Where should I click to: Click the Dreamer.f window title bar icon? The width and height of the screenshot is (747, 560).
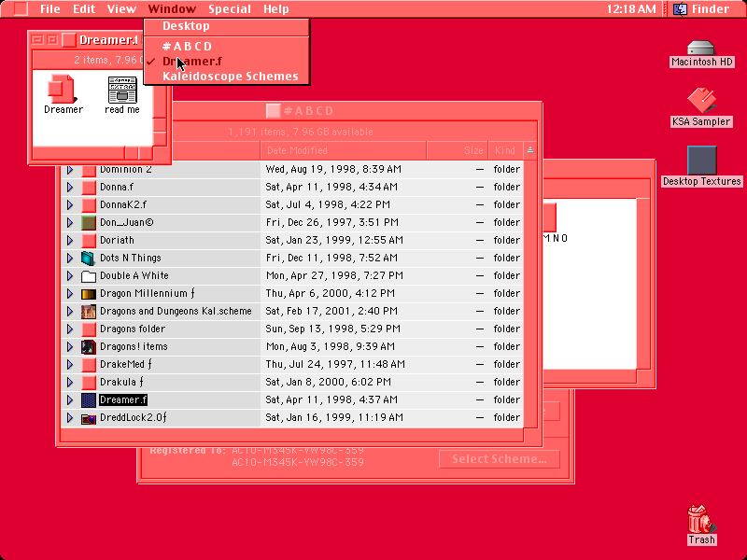pos(69,40)
